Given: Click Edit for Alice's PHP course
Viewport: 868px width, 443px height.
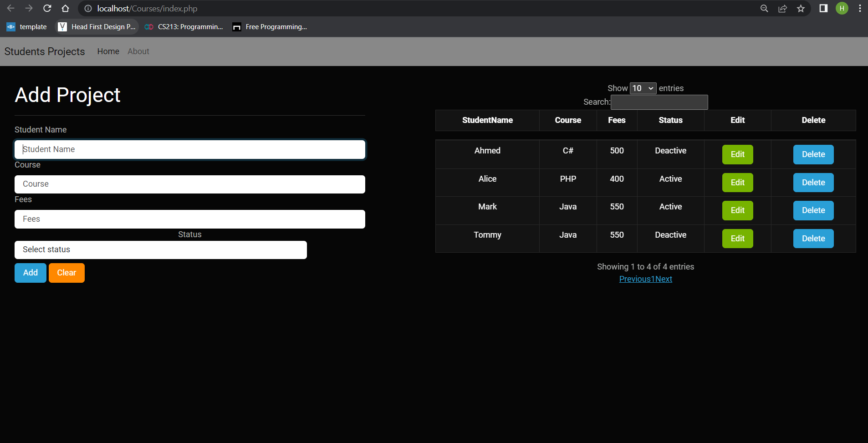Looking at the screenshot, I should pyautogui.click(x=737, y=182).
